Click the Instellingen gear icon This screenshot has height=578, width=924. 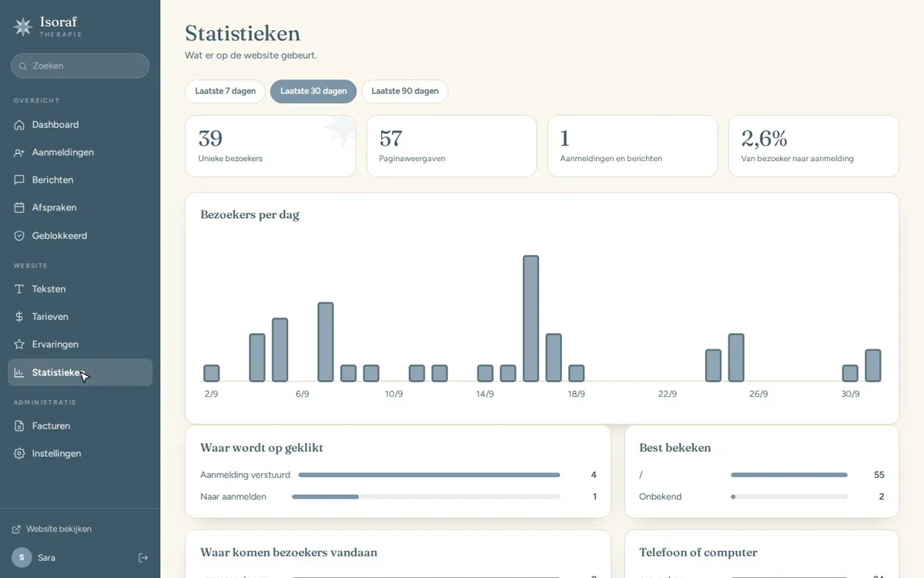click(x=19, y=454)
